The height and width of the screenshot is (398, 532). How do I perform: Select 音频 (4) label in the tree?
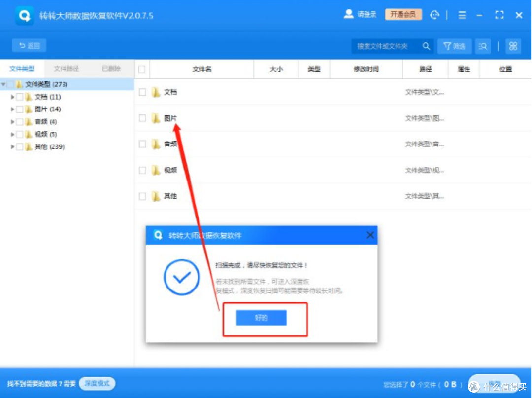coord(46,122)
